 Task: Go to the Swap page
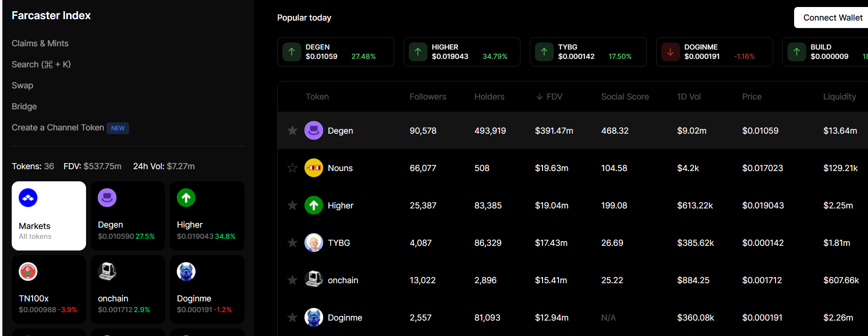click(x=22, y=86)
